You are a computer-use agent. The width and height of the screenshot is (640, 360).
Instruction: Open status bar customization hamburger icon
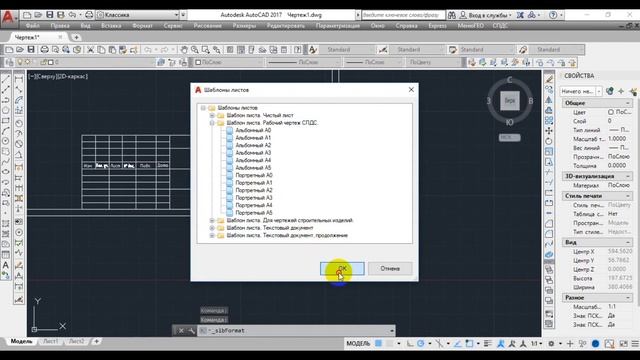[x=635, y=344]
